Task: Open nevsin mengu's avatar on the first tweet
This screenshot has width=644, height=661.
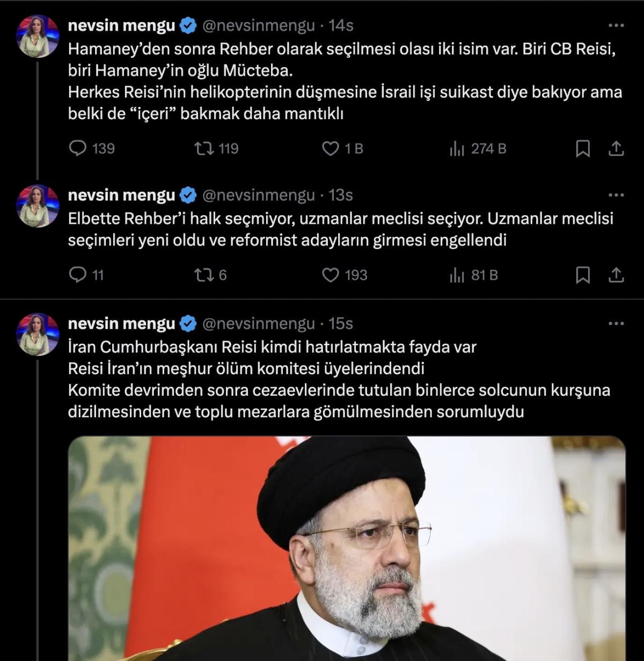Action: 38,37
